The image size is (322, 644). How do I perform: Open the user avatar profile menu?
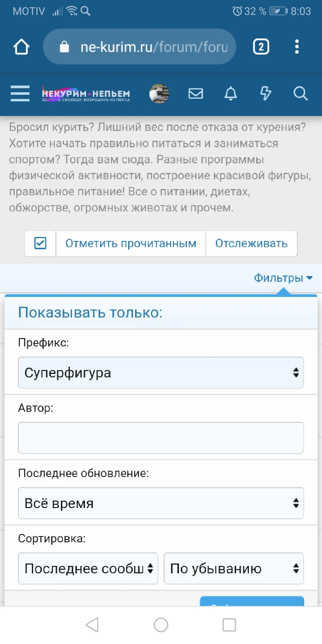pos(159,94)
